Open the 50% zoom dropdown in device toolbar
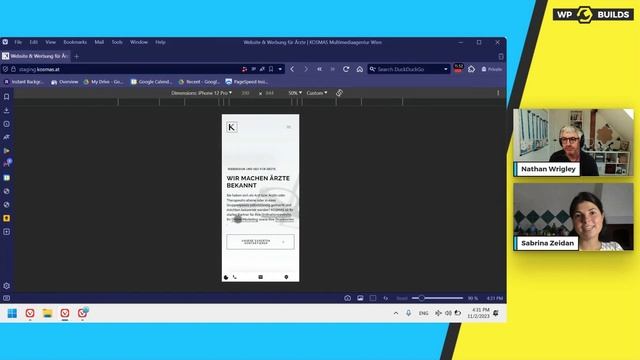The image size is (640, 360). [x=295, y=93]
